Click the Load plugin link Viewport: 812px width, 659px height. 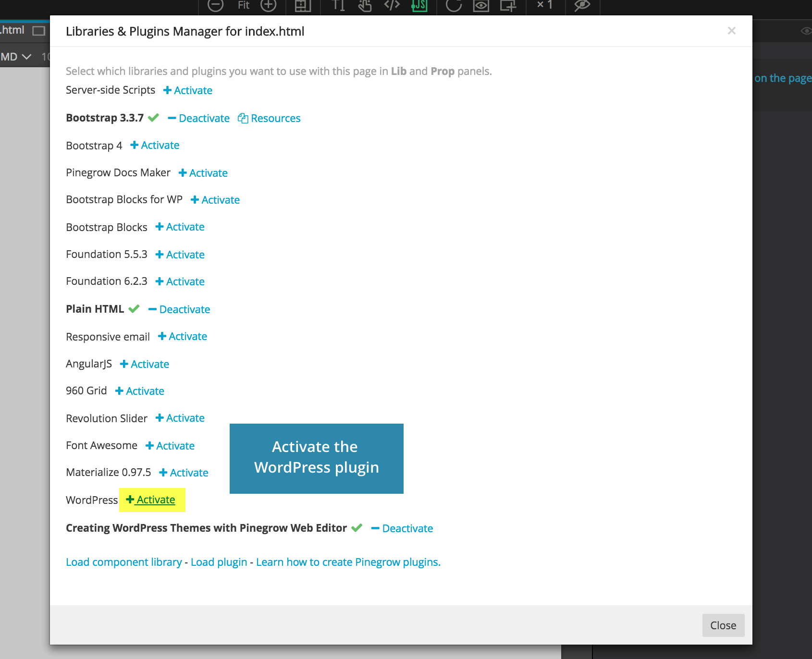click(x=219, y=562)
